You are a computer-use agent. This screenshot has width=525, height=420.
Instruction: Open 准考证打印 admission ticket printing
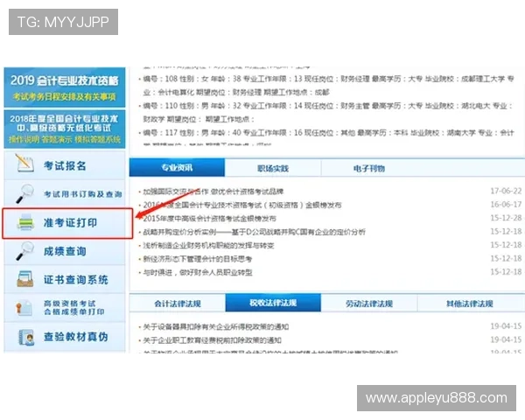[x=67, y=223]
